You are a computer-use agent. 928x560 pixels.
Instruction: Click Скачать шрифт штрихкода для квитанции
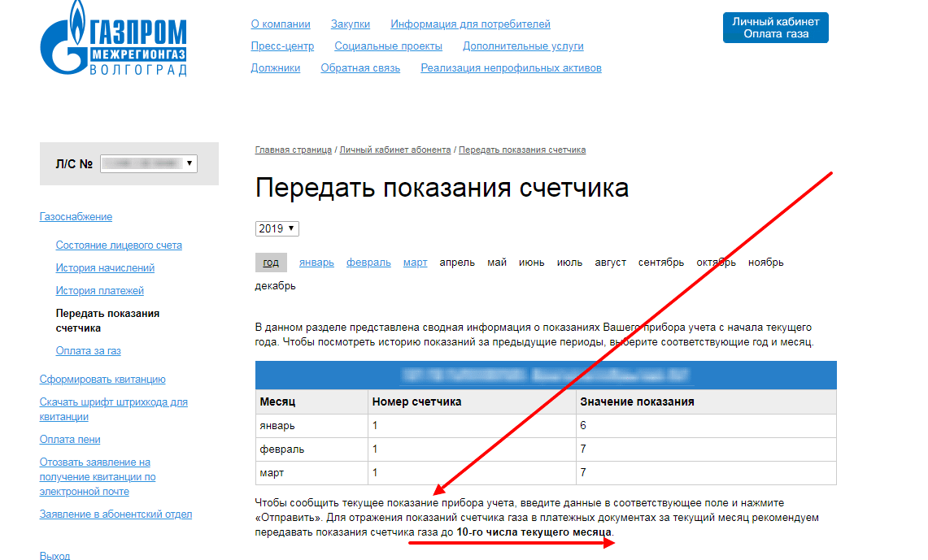pyautogui.click(x=114, y=409)
